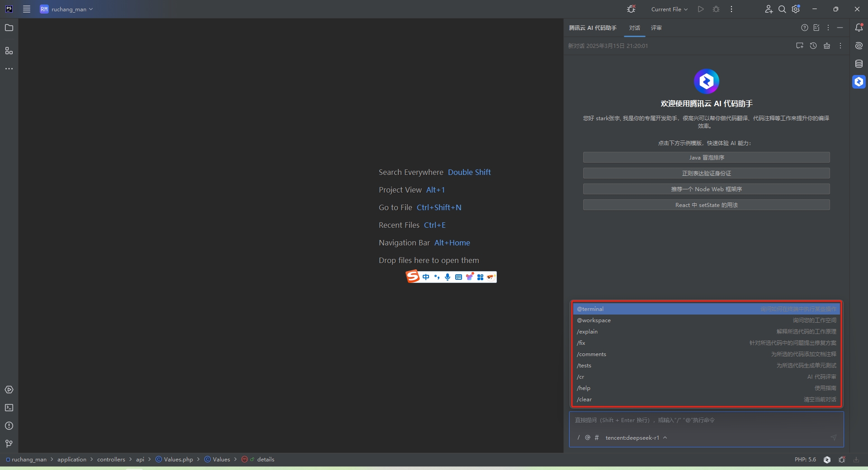Open Code With Me add-user icon

(769, 9)
